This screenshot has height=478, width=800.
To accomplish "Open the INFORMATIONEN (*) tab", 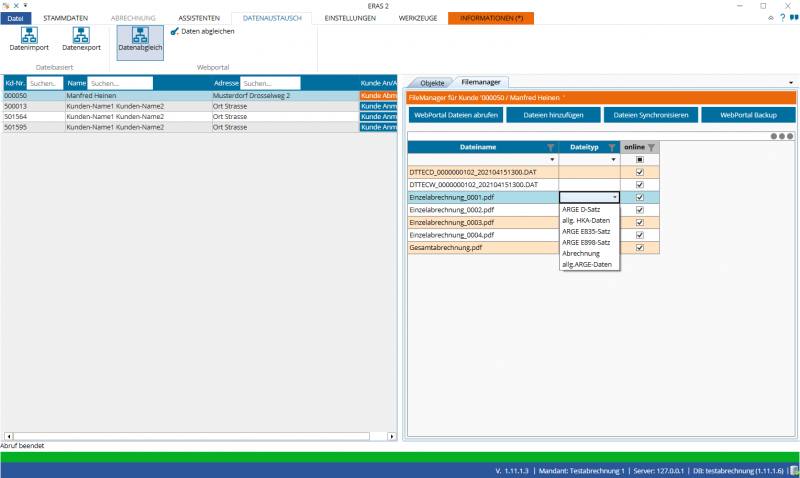I will pos(491,18).
